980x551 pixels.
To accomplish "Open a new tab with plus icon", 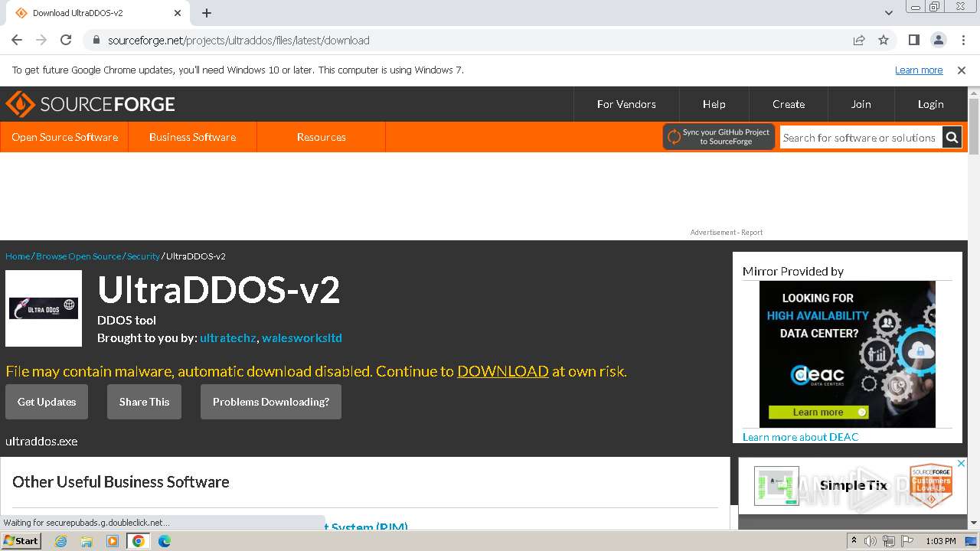I will 207,13.
